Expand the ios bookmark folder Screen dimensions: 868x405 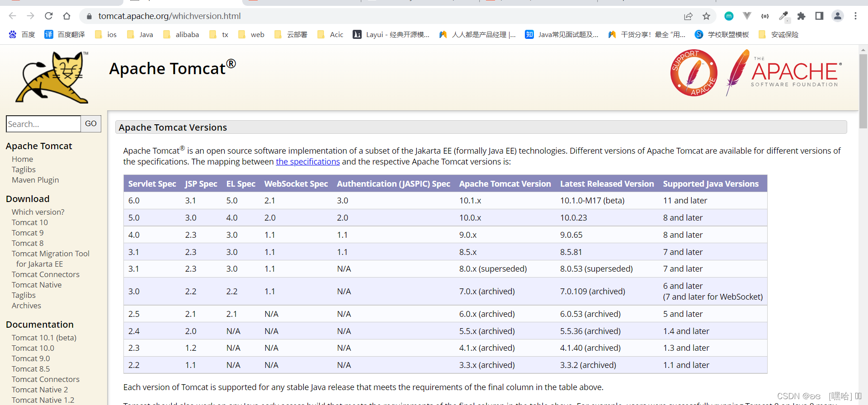pyautogui.click(x=106, y=34)
